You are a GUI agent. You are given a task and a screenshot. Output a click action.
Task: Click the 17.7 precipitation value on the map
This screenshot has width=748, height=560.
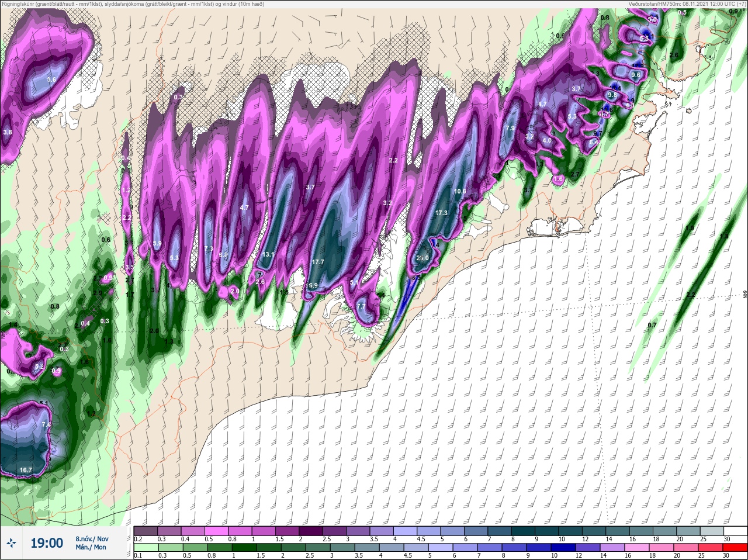(318, 262)
